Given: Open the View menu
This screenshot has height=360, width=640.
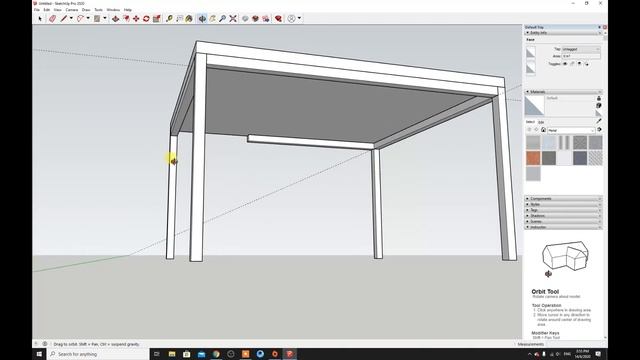Looking at the screenshot, I should [x=58, y=10].
